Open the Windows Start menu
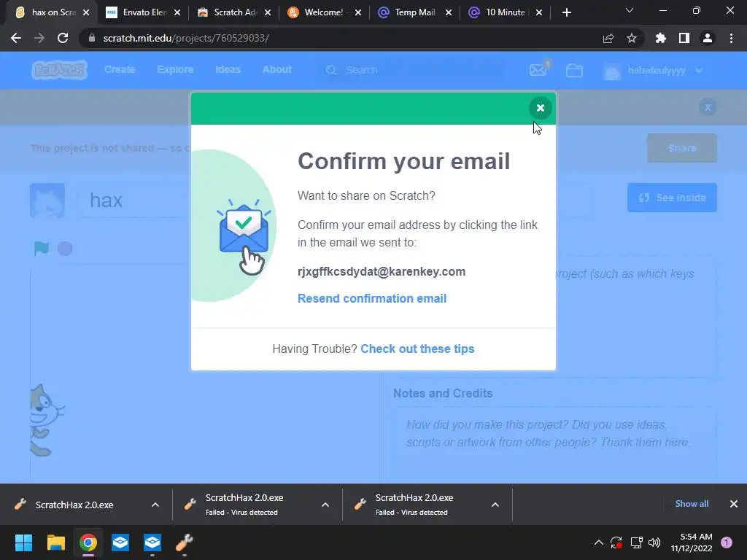Image resolution: width=747 pixels, height=560 pixels. click(23, 542)
